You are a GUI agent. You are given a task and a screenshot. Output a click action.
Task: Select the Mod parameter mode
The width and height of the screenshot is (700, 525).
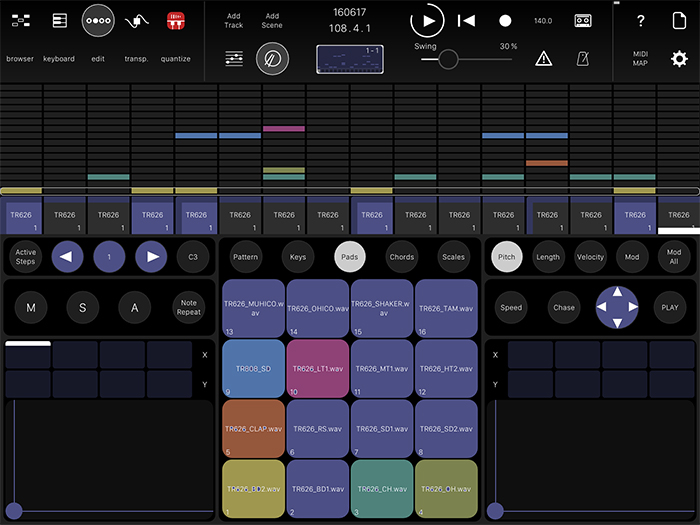click(632, 257)
